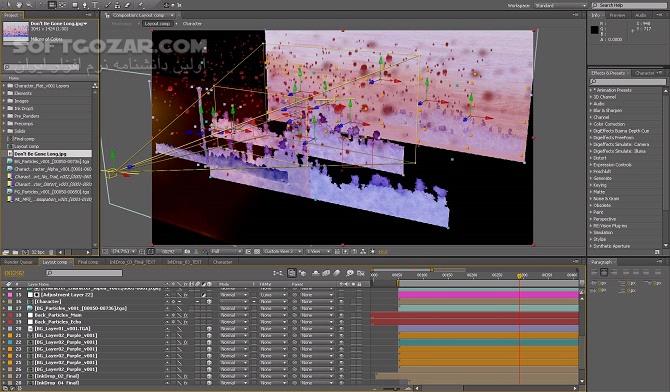
Task: Toggle 3D switch for InkDrop_02_Final layer
Action: [x=209, y=377]
